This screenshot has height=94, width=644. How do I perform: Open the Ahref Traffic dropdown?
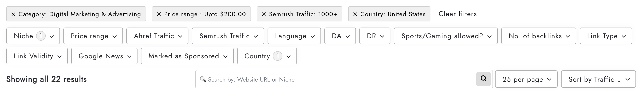[x=157, y=36]
